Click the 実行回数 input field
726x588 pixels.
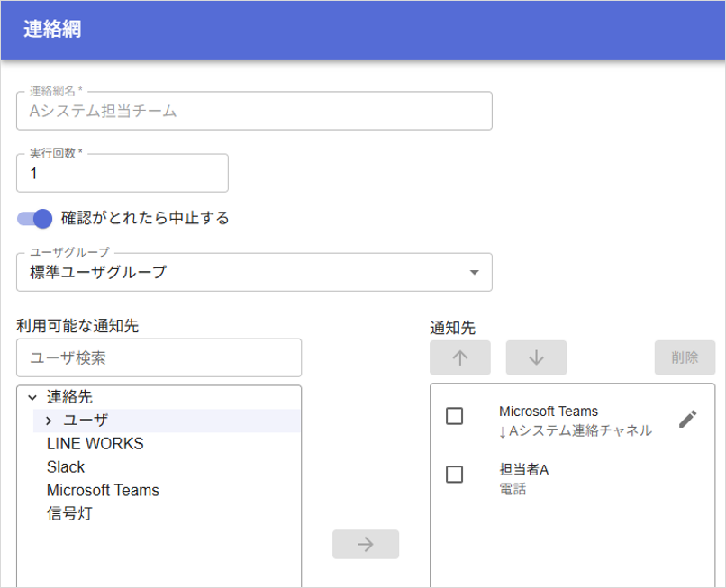[x=123, y=173]
